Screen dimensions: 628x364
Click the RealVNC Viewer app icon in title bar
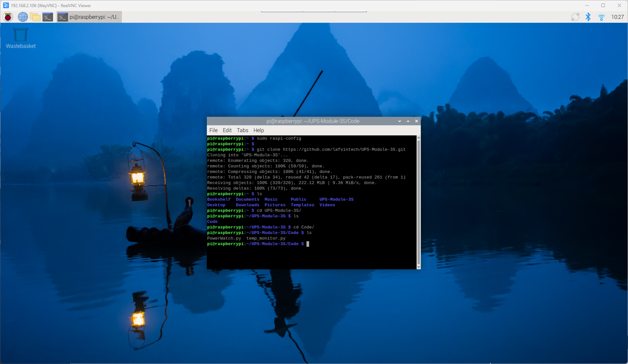tap(6, 5)
